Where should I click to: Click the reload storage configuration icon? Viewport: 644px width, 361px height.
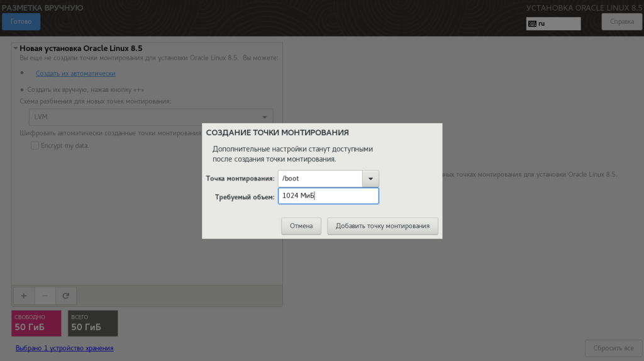(65, 296)
